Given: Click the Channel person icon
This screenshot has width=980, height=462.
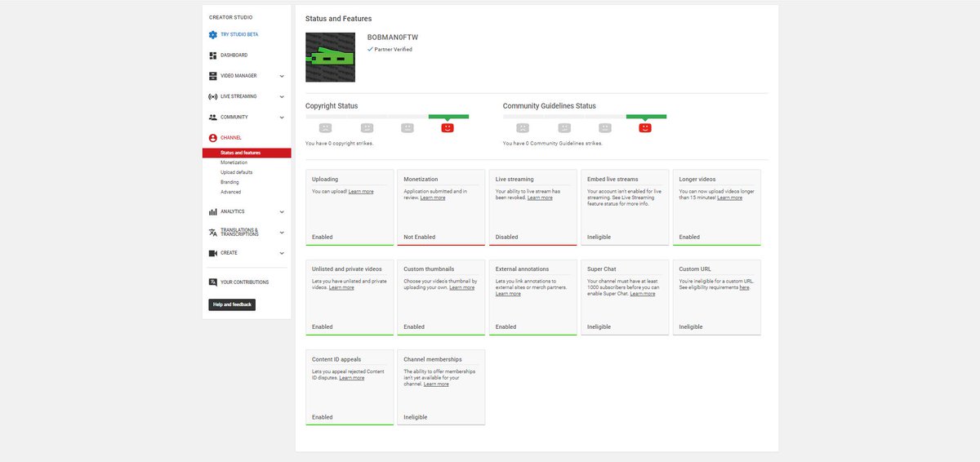Looking at the screenshot, I should click(213, 138).
